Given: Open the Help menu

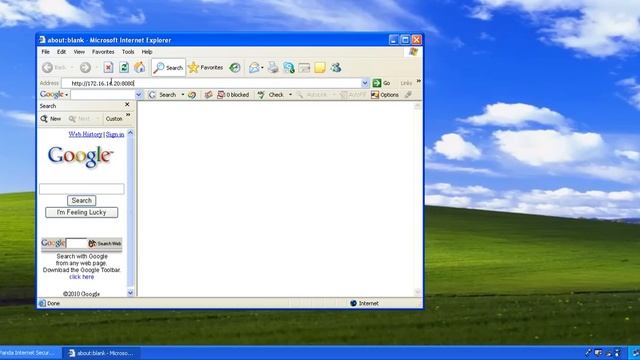Looking at the screenshot, I should click(147, 52).
